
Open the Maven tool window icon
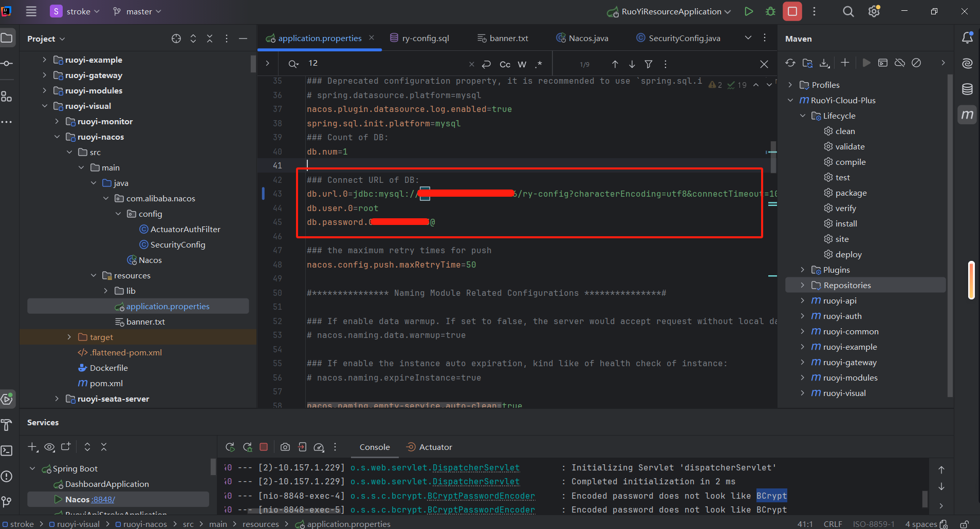coord(967,115)
